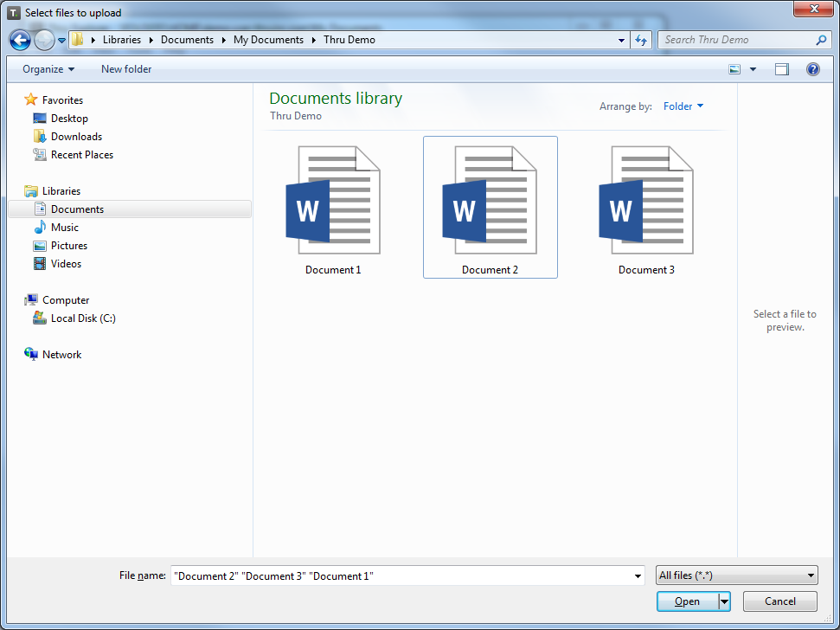Select the Document 2 Word file icon
This screenshot has width=840, height=630.
tap(490, 200)
